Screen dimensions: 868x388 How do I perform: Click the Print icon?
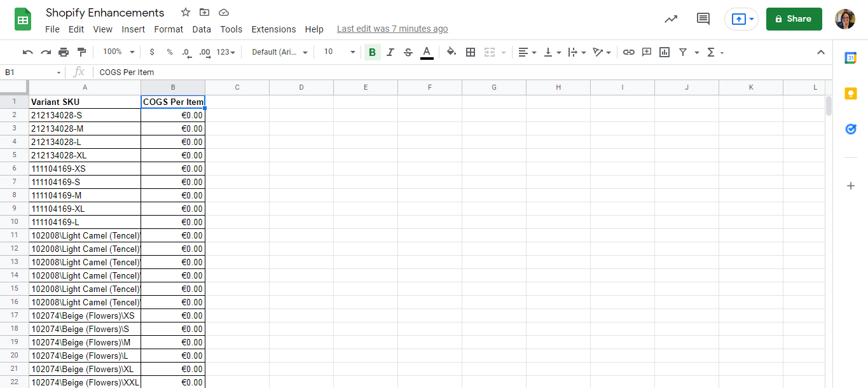(x=64, y=52)
